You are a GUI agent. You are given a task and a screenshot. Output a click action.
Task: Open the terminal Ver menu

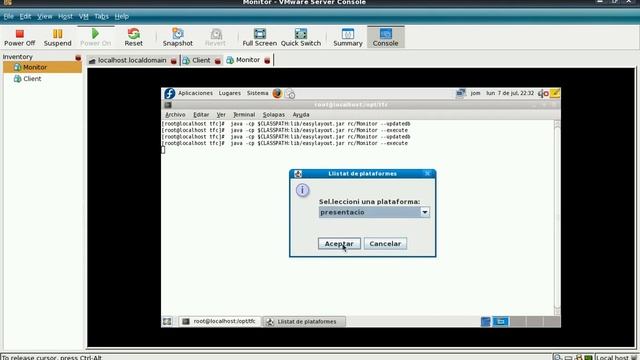tap(221, 115)
